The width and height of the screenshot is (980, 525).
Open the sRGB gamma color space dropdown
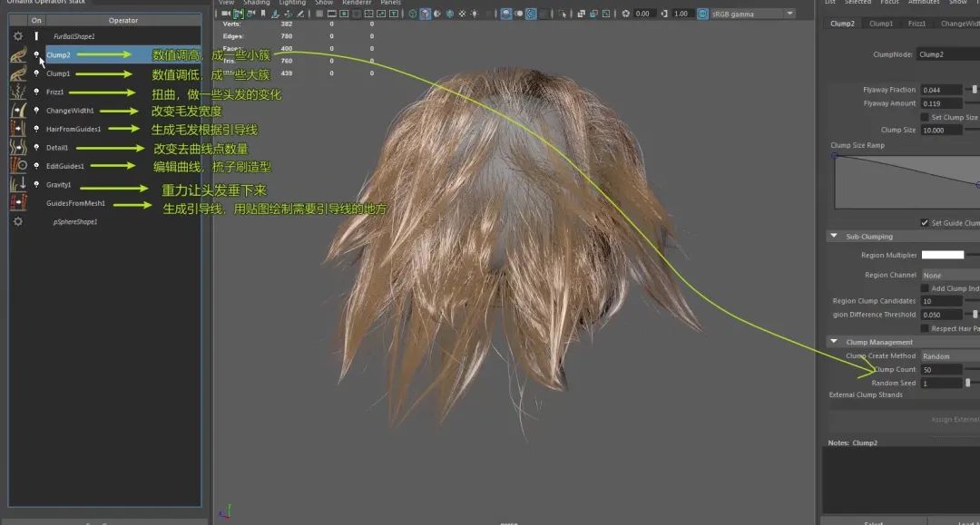pyautogui.click(x=752, y=14)
